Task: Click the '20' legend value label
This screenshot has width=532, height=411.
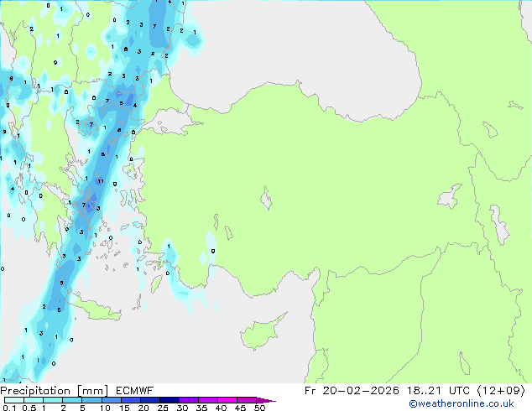Action: [x=143, y=408]
